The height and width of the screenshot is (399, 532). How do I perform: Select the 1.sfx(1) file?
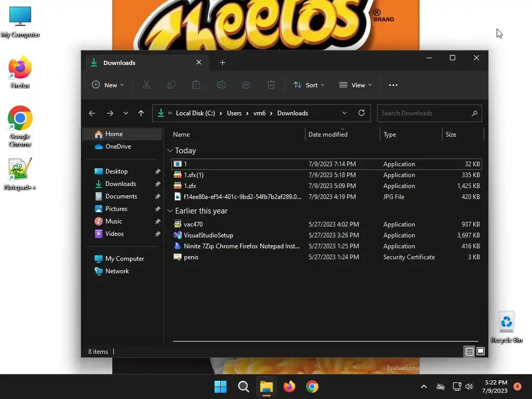(x=327, y=175)
